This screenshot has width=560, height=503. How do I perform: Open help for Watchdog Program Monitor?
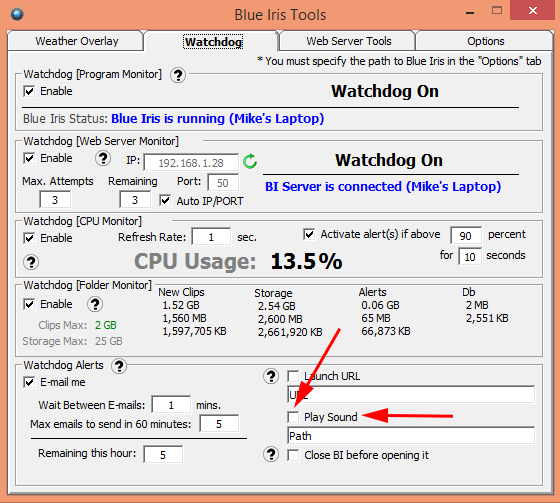tap(178, 75)
